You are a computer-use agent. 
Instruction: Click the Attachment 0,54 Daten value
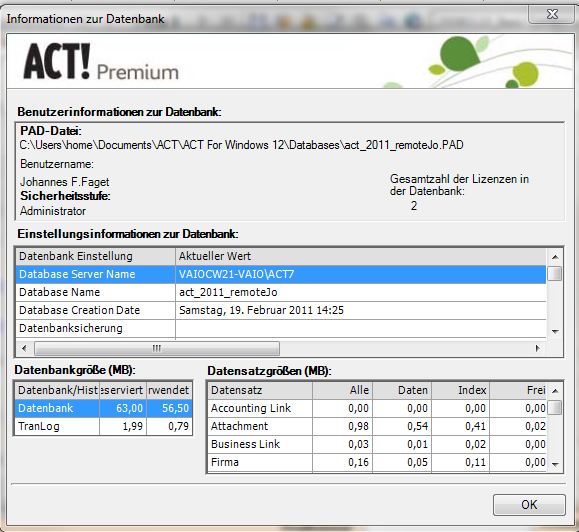click(402, 426)
